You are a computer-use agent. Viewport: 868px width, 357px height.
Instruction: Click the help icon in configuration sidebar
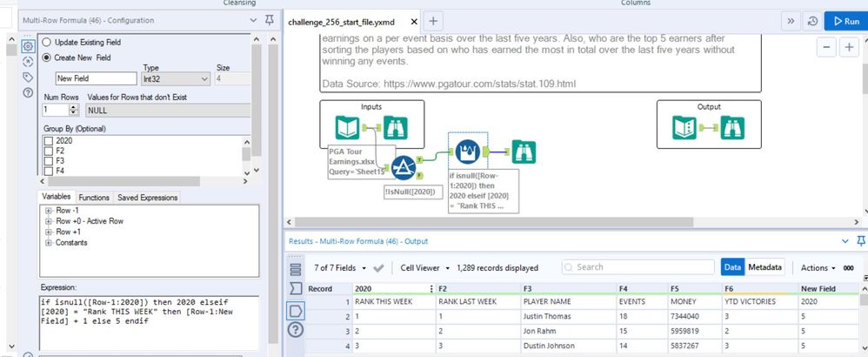click(28, 92)
